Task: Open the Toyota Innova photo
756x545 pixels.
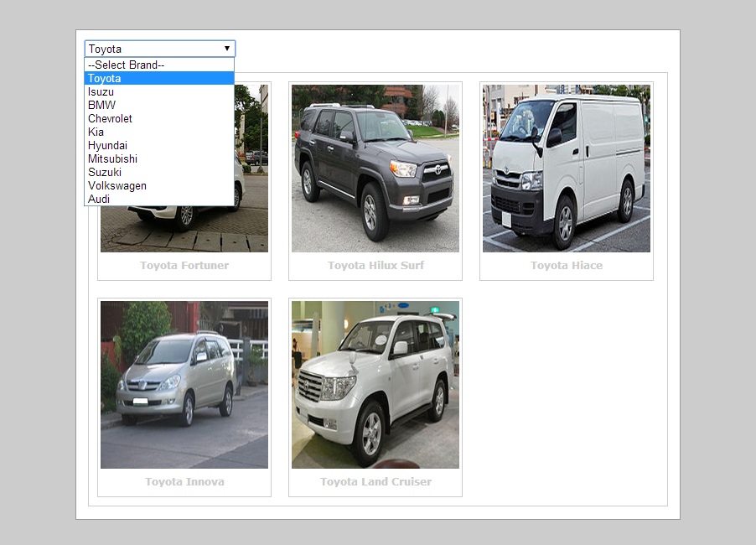Action: click(184, 385)
